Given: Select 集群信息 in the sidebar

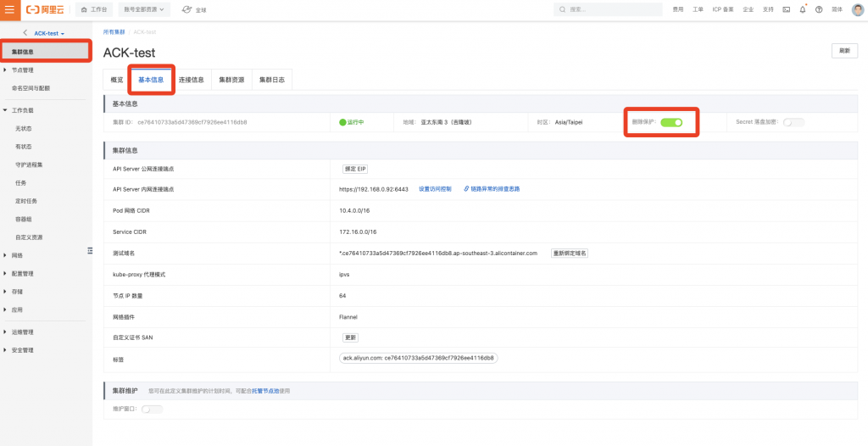Looking at the screenshot, I should [46, 52].
